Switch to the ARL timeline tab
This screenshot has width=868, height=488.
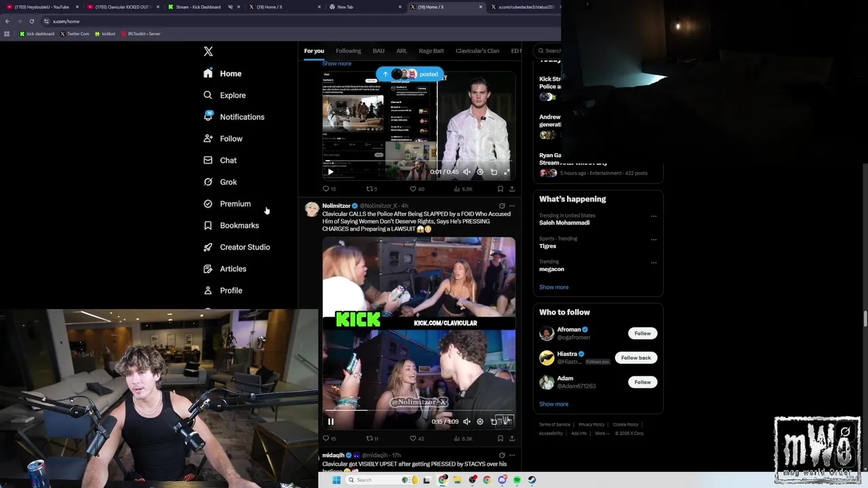click(401, 51)
